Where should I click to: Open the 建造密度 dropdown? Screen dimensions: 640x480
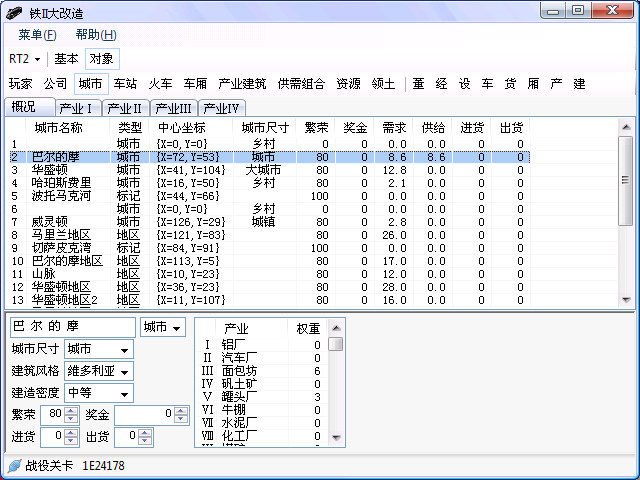click(x=99, y=393)
